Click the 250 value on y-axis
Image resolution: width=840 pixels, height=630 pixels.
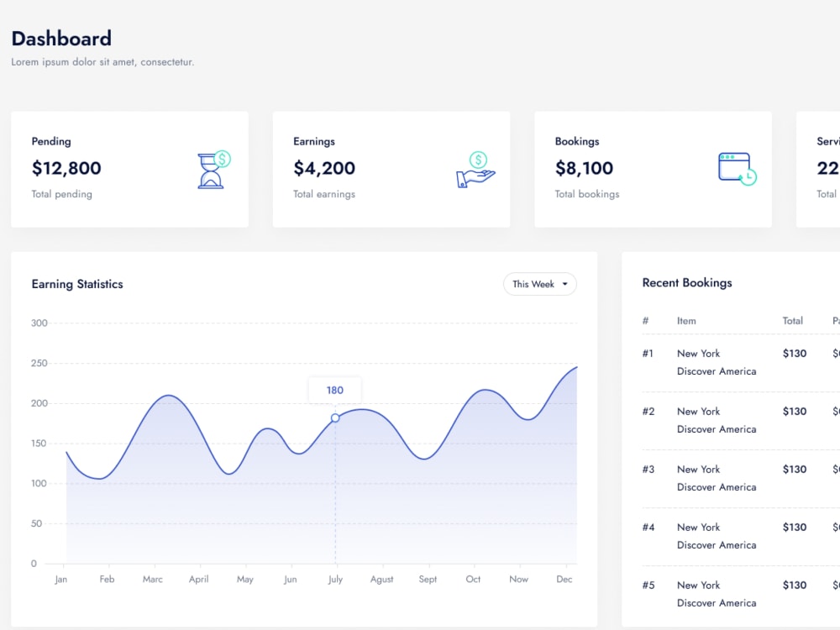(x=39, y=363)
